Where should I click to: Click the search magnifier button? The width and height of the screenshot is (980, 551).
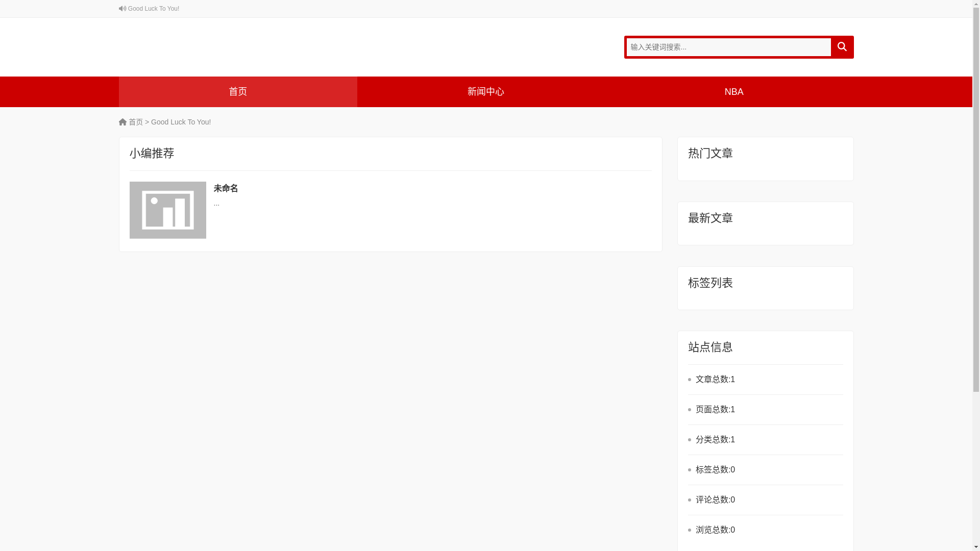click(842, 47)
